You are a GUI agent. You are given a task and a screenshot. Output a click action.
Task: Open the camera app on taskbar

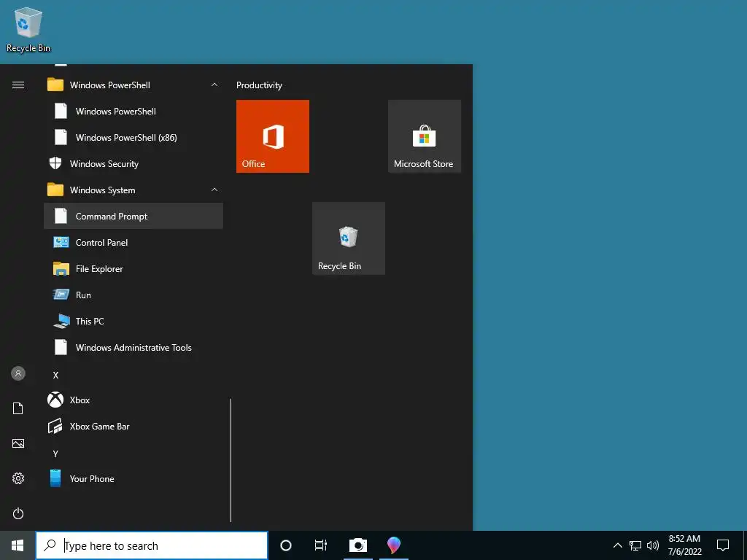(357, 545)
